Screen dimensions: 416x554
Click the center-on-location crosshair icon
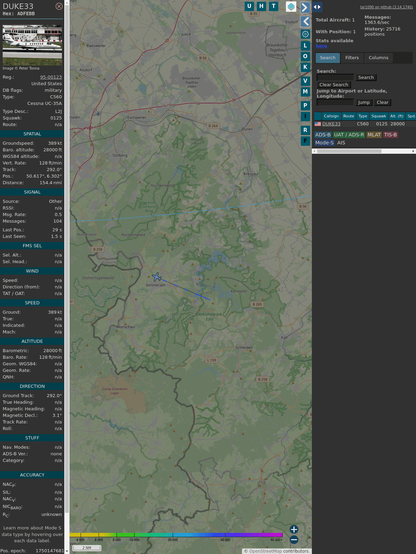pos(305,34)
